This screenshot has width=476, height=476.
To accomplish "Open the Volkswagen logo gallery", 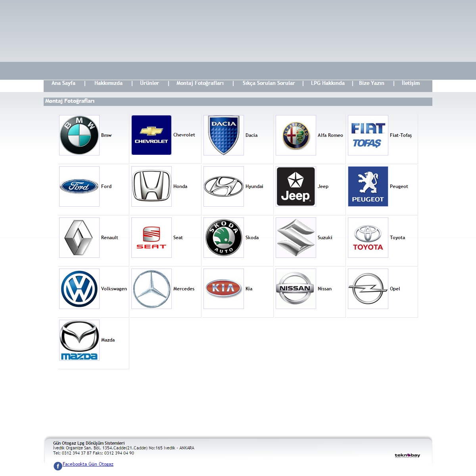I will pyautogui.click(x=79, y=289).
